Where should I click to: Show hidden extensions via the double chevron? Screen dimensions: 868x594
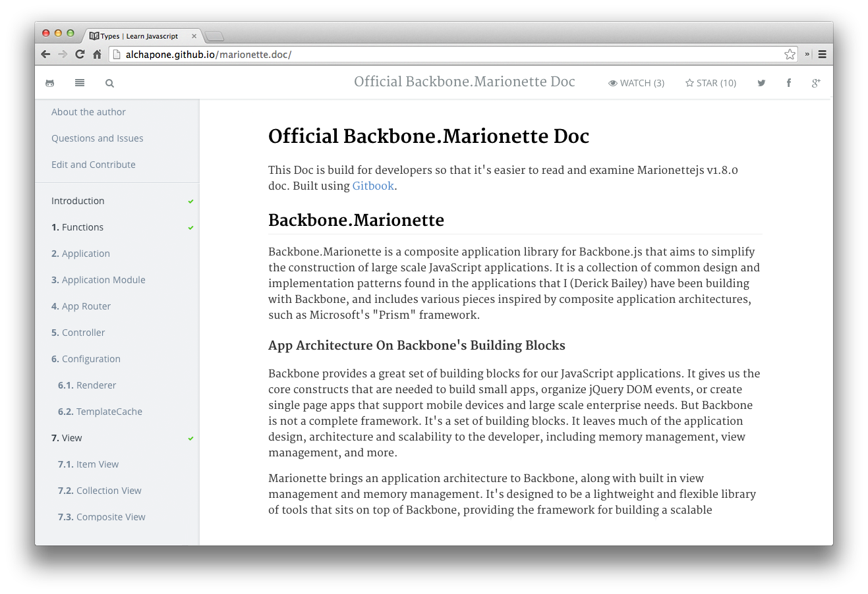807,54
